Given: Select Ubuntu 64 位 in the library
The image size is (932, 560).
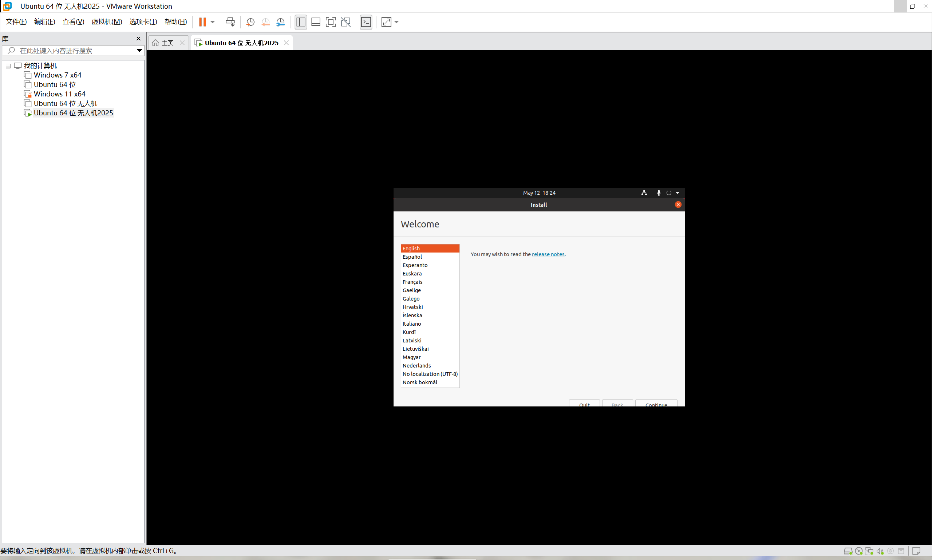Looking at the screenshot, I should click(55, 84).
